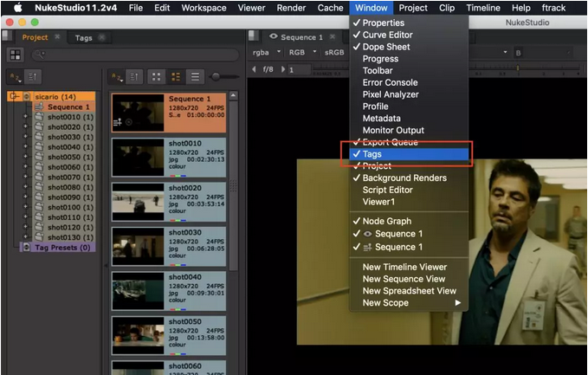The image size is (588, 375).
Task: Switch to thumbnail grid view
Action: [157, 77]
